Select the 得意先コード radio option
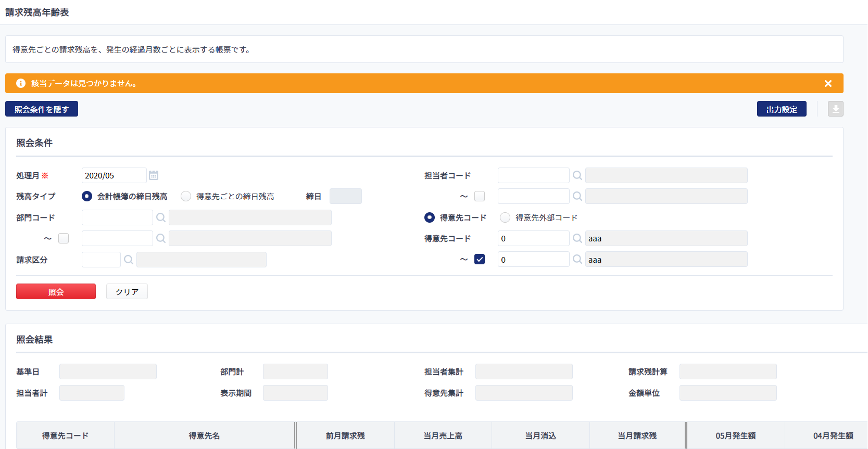This screenshot has height=449, width=868. coord(430,217)
